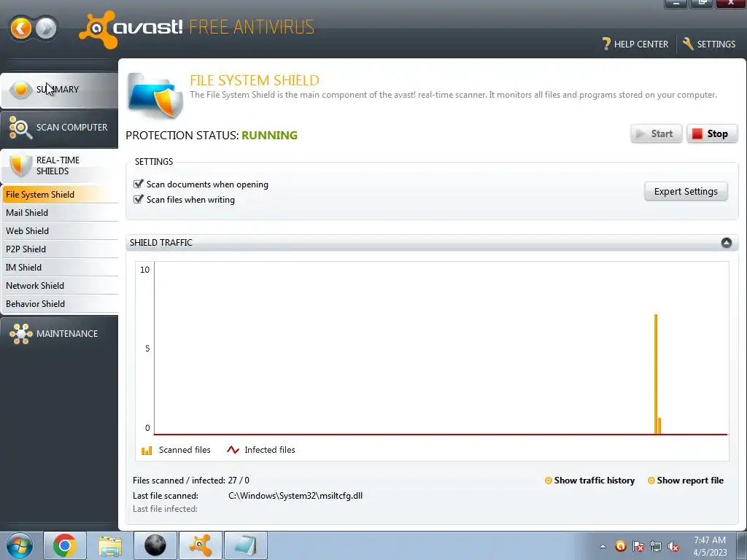Collapse the Shield Traffic panel
This screenshot has width=747, height=560.
coord(726,243)
